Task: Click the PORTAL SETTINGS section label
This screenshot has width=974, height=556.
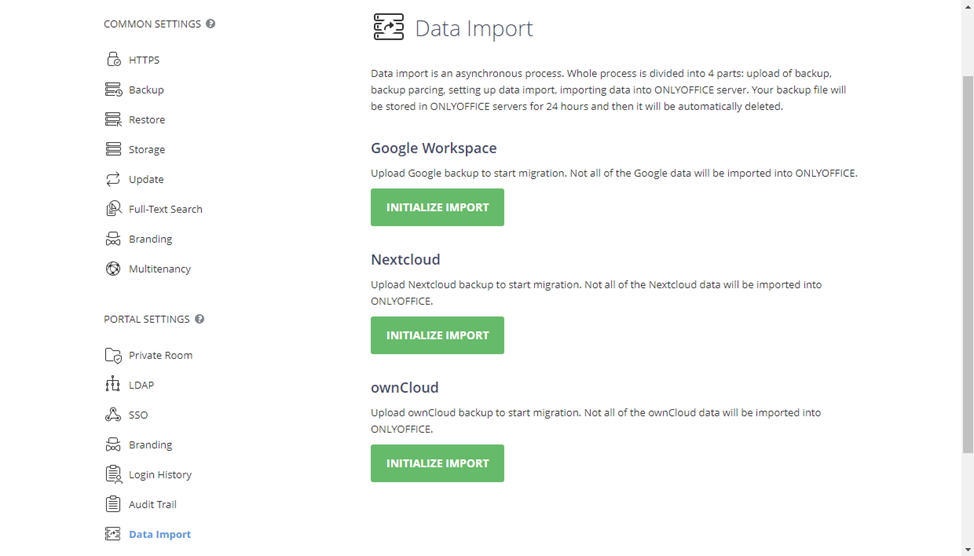Action: 147,319
